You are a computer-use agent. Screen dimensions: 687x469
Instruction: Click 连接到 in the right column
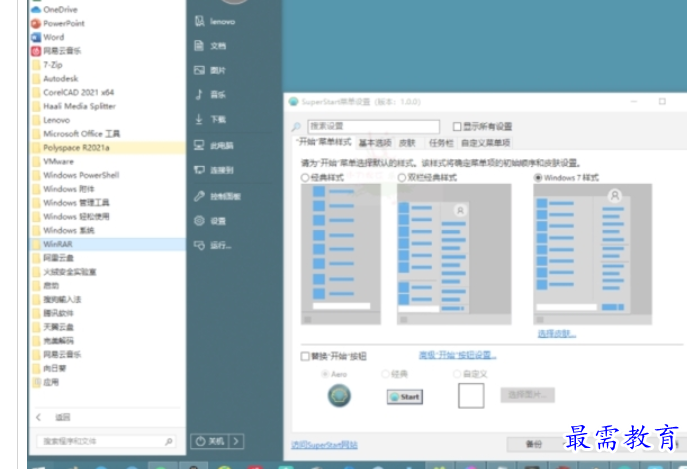point(214,170)
